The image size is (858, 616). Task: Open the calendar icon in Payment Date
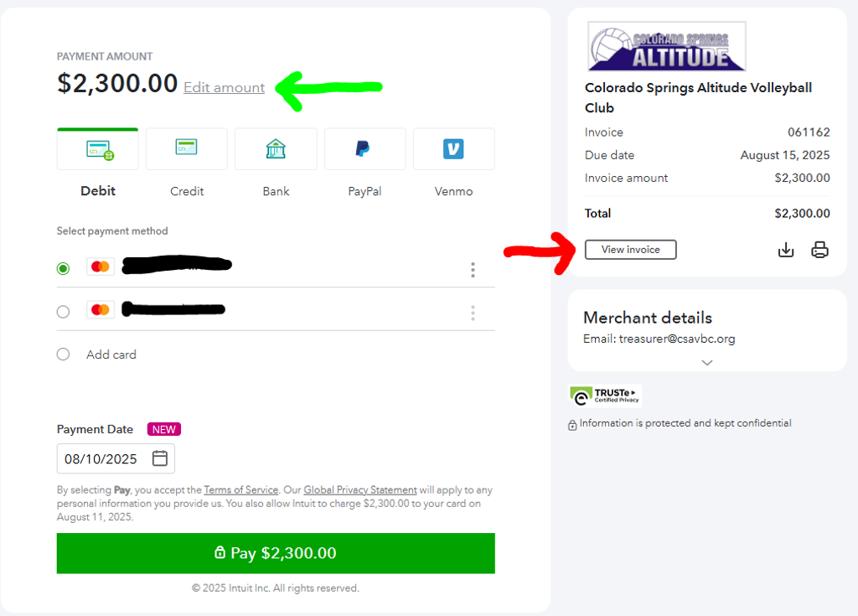[x=160, y=458]
